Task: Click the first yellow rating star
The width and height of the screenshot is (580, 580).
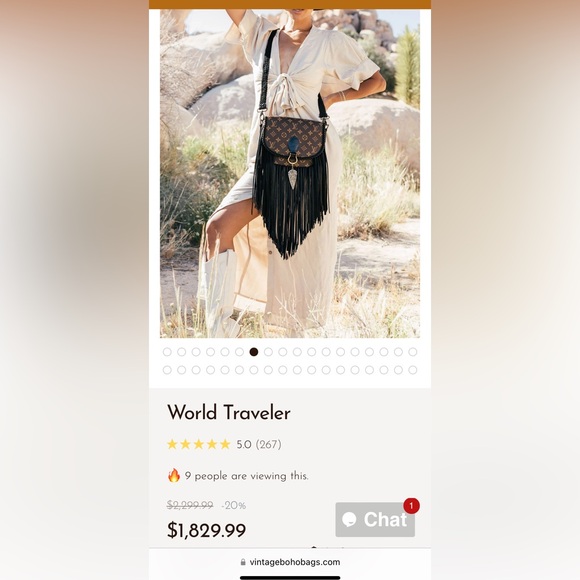Action: click(172, 444)
